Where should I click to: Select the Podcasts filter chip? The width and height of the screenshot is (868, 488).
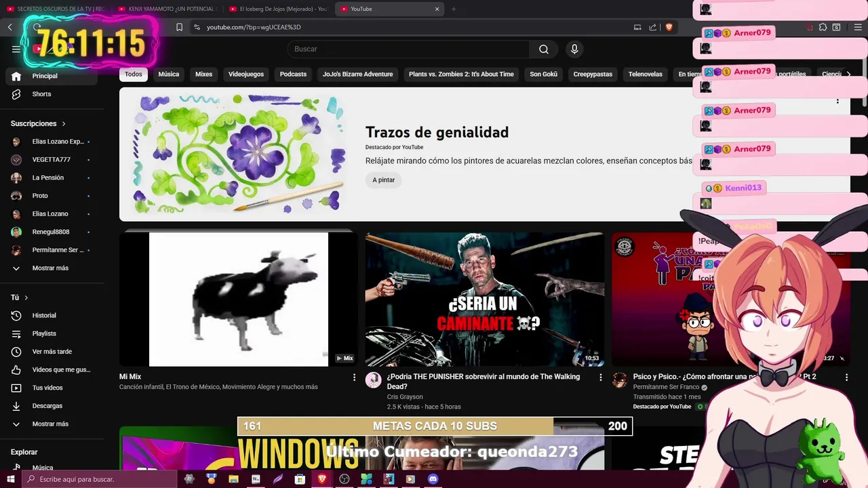coord(293,74)
